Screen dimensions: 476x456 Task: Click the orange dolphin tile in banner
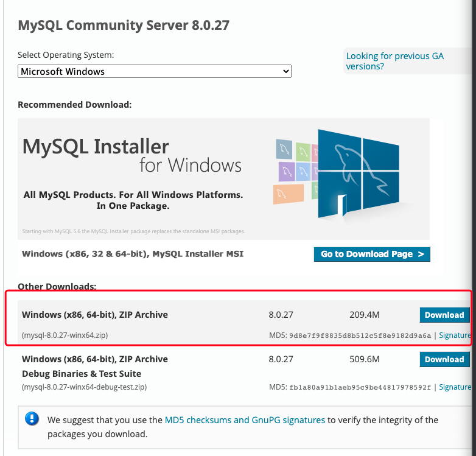290,193
